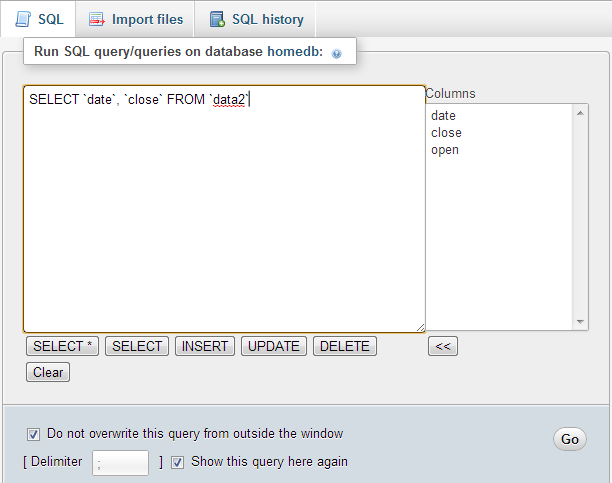Click the Import files icon

96,19
